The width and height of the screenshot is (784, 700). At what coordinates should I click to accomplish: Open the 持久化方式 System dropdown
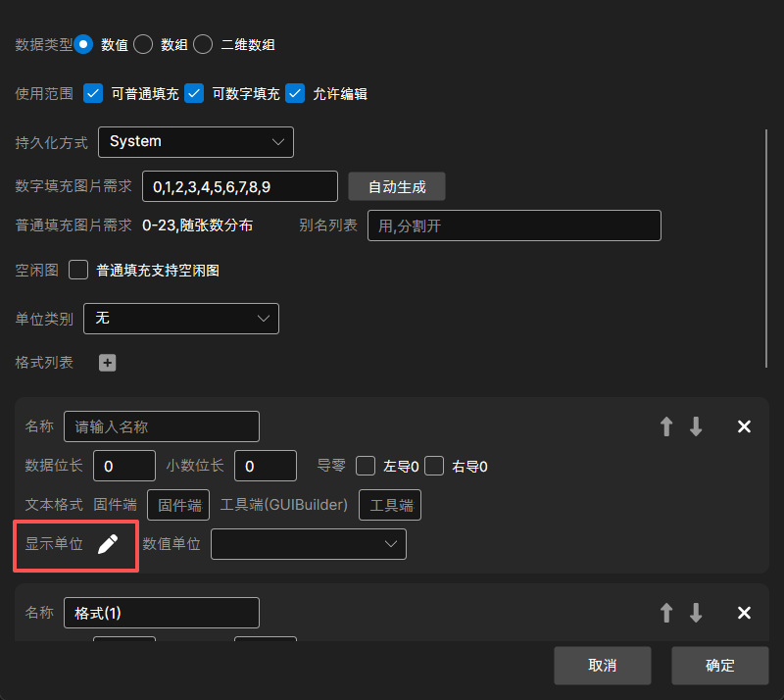pos(196,142)
